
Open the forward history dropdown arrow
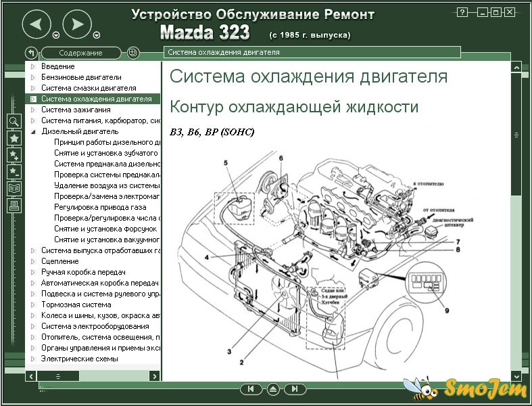click(97, 35)
